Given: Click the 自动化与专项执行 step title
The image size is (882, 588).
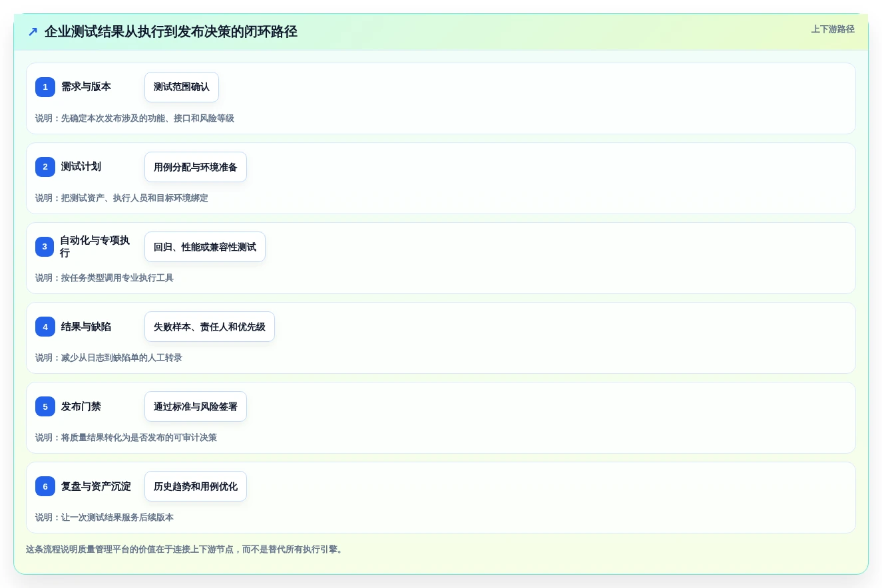Looking at the screenshot, I should tap(95, 247).
